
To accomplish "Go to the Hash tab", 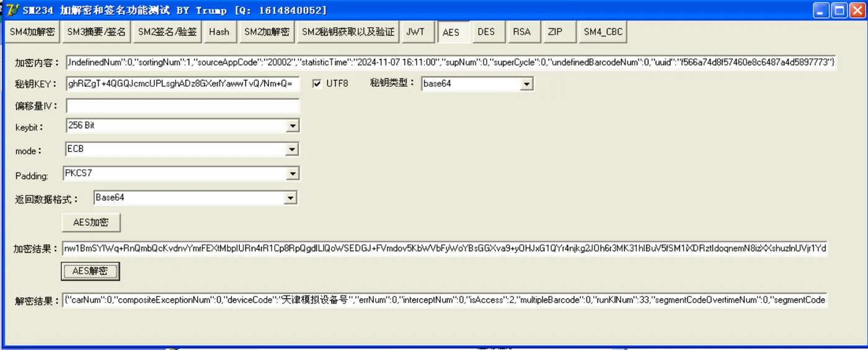I will [x=219, y=32].
